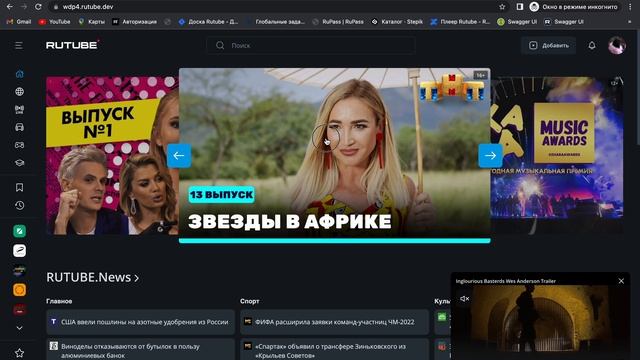Image resolution: width=640 pixels, height=360 pixels.
Task: Open saved bookmarks sidebar icon
Action: (19, 187)
